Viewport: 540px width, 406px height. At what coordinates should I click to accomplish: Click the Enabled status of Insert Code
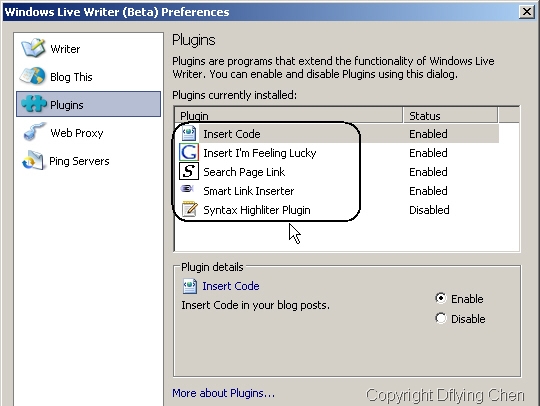[428, 134]
